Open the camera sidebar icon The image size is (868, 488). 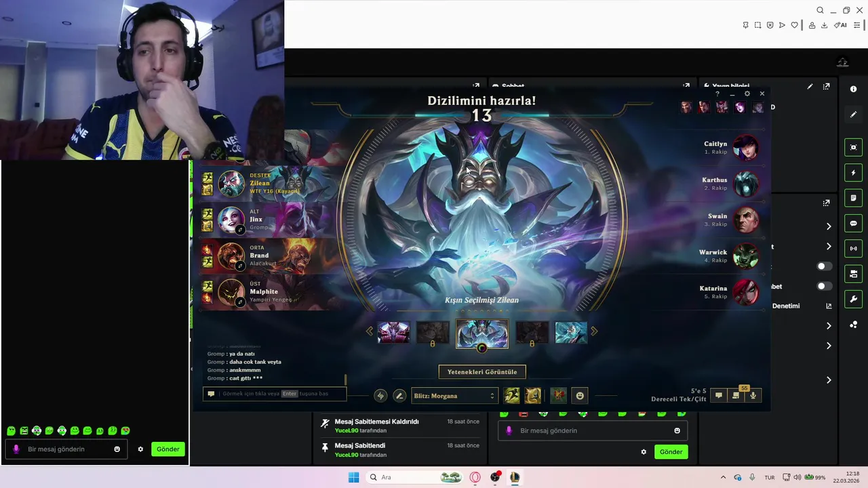tap(853, 274)
